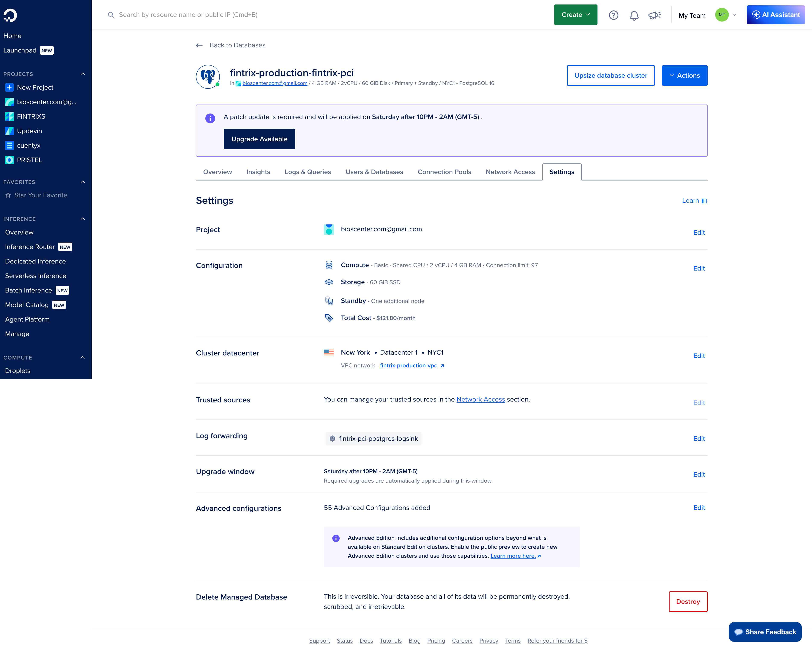Click the Storage disk icon
Image resolution: width=812 pixels, height=652 pixels.
[x=329, y=282]
